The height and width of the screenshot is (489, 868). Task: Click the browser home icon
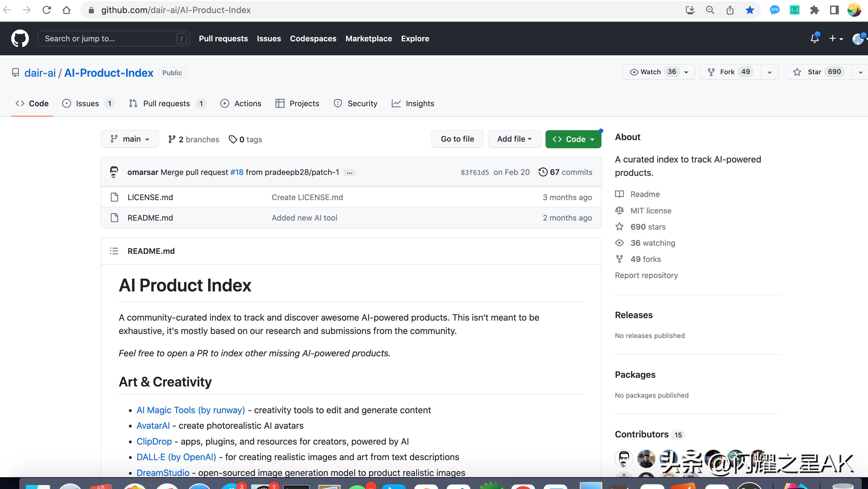click(x=66, y=10)
